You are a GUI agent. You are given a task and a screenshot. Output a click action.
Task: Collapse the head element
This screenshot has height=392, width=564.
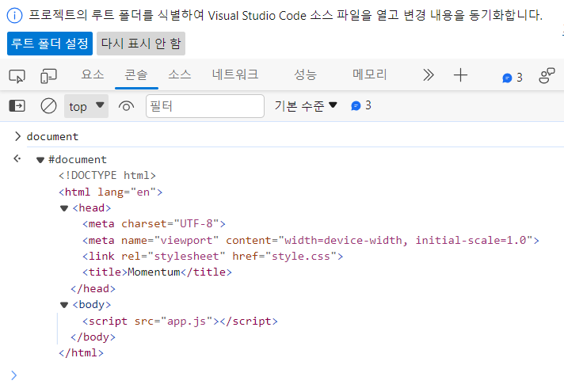coord(64,208)
